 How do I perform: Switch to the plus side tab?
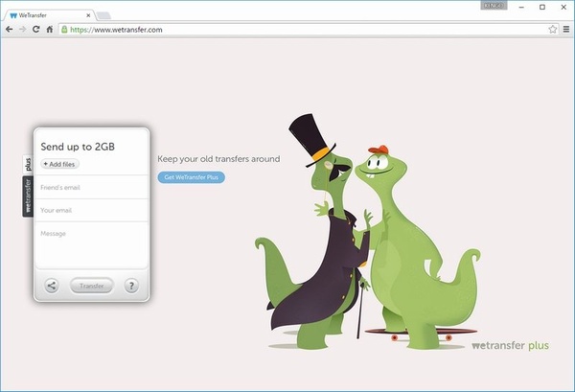(28, 165)
